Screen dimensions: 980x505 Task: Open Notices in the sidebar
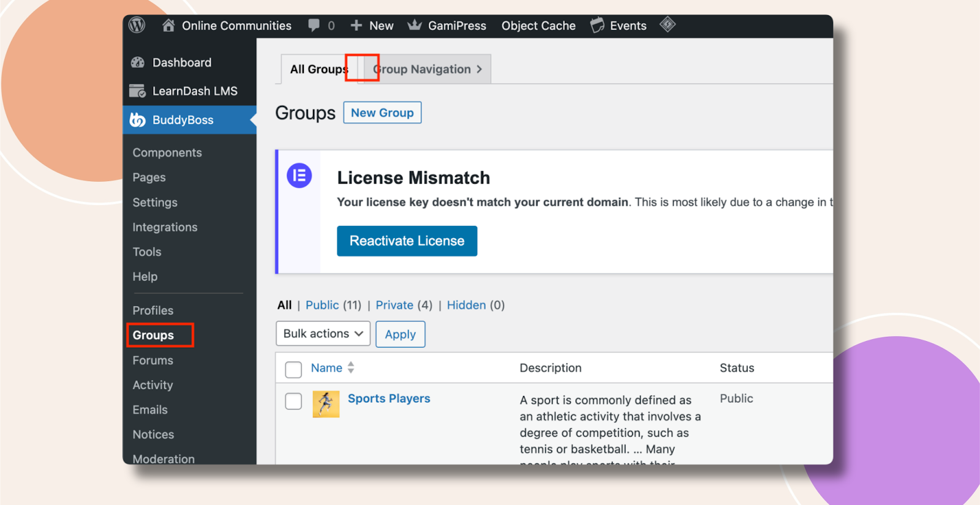point(154,435)
